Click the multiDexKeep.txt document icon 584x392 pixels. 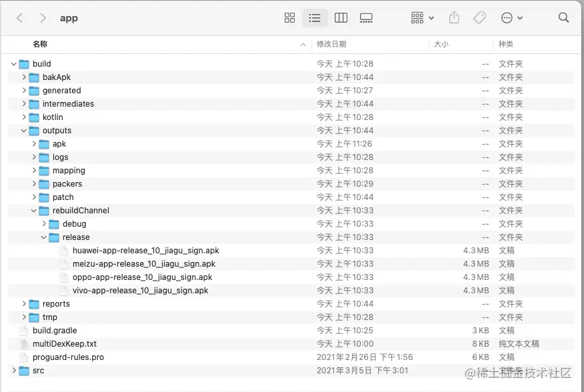(x=24, y=344)
